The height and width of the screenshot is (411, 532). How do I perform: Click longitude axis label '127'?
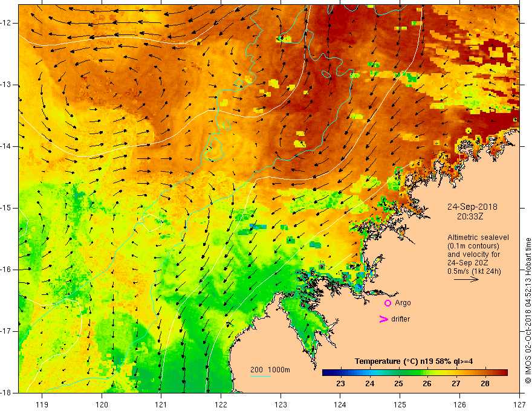(x=519, y=404)
